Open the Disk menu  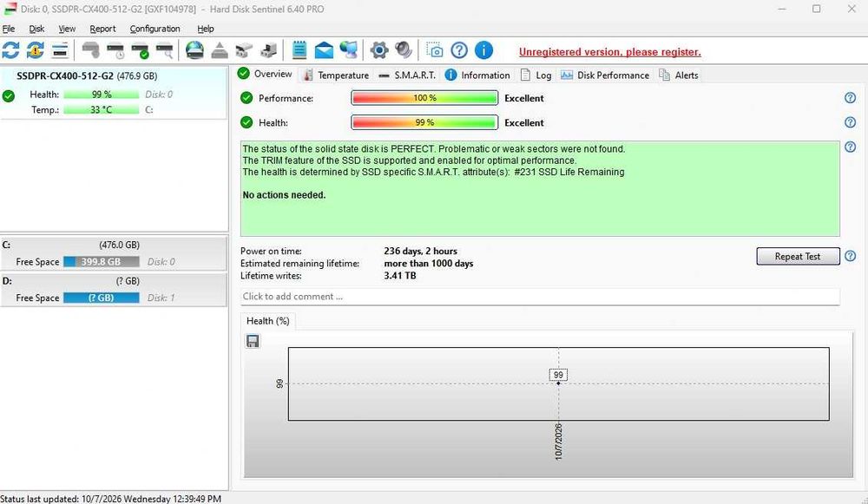tap(36, 29)
